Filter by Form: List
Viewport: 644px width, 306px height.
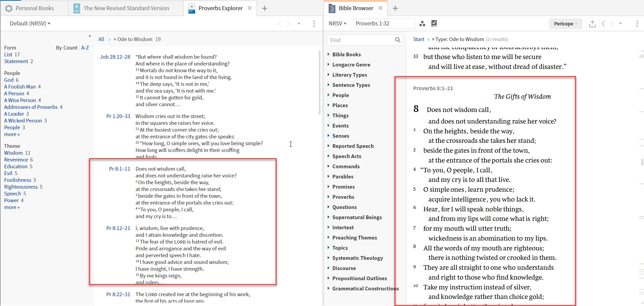[x=8, y=55]
